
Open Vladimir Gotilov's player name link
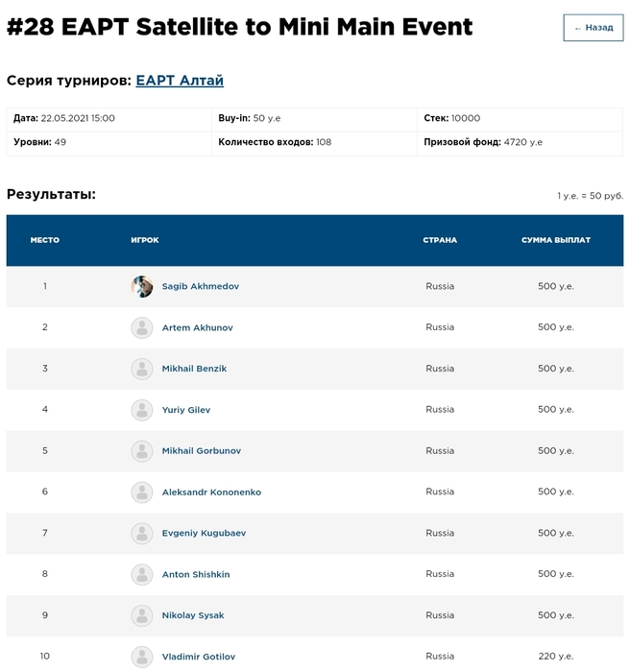[198, 657]
